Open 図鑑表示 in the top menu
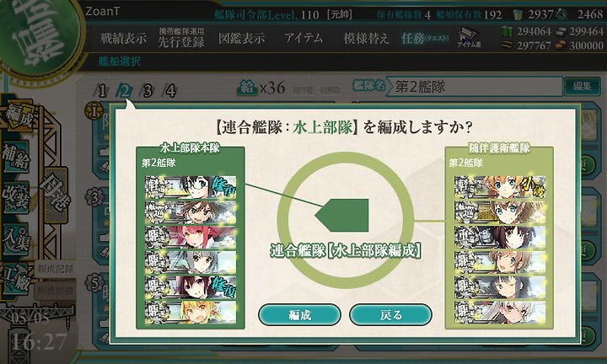Image resolution: width=607 pixels, height=364 pixels. (x=242, y=38)
